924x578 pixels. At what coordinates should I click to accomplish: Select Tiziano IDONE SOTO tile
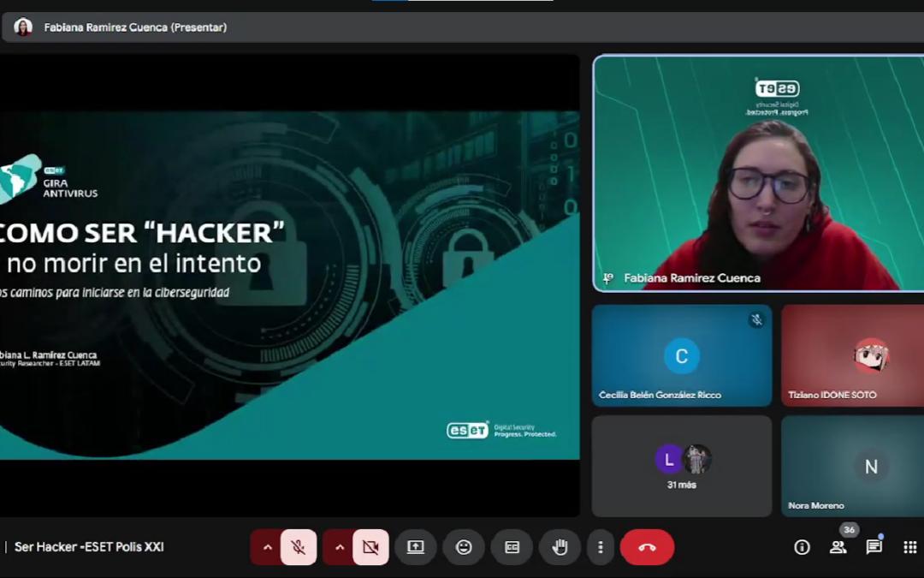853,355
